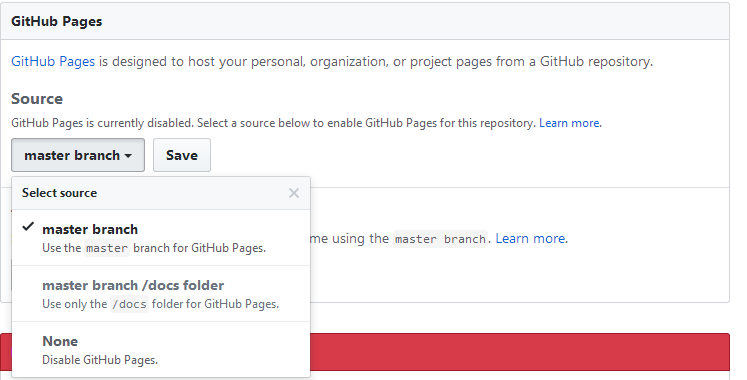Select None to disable GitHub Pages
This screenshot has height=380, width=747.
pyautogui.click(x=161, y=350)
